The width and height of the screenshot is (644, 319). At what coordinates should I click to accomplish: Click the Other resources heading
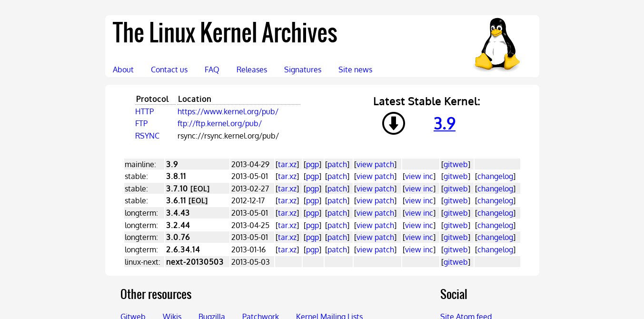click(x=156, y=294)
